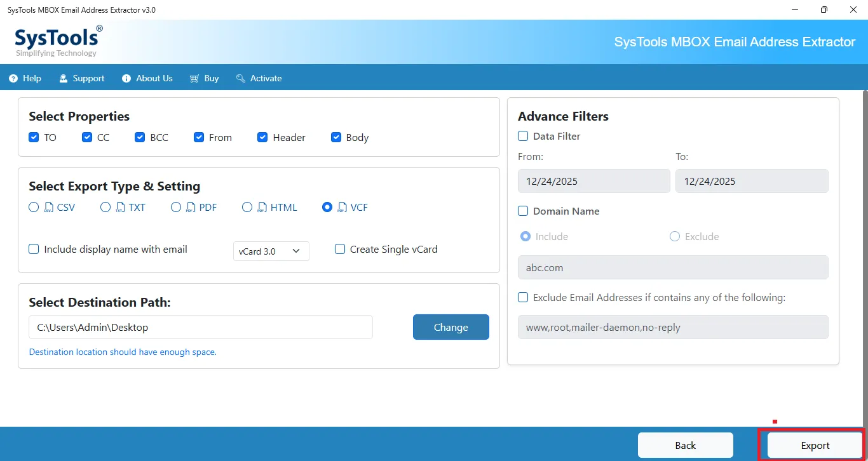
Task: Open the Buy menu item
Action: click(x=204, y=79)
